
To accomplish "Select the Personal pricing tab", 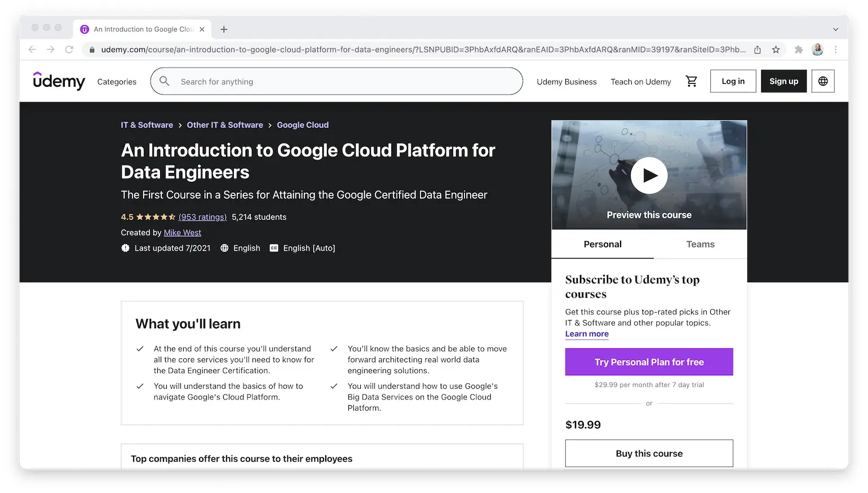I will coord(602,244).
